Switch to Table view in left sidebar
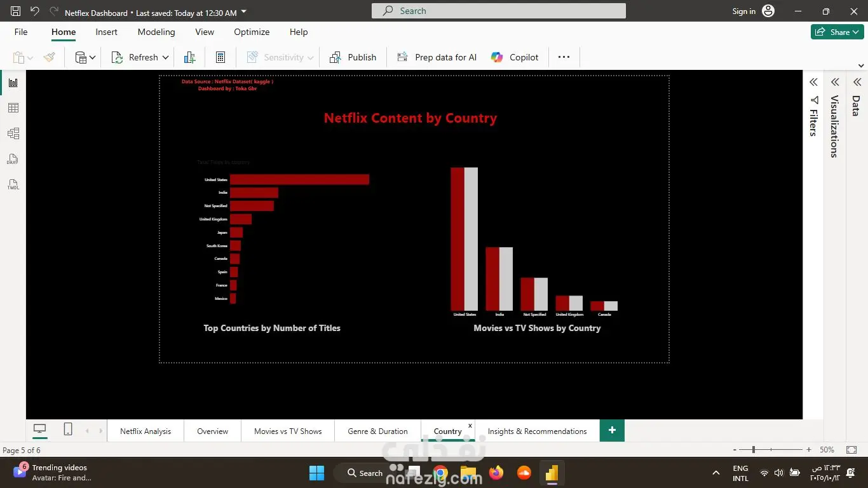Viewport: 868px width, 488px height. [13, 108]
